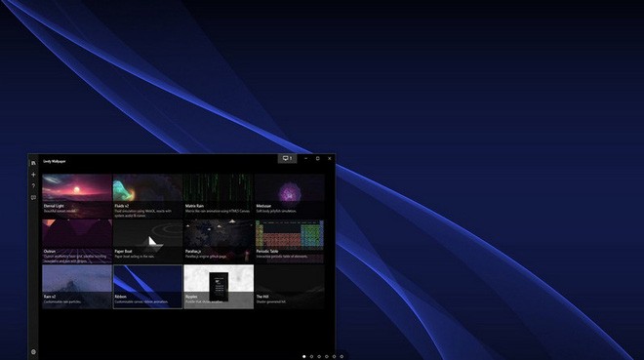Screen dimensions: 644x360
Task: Open the display monitor control button
Action: tap(287, 158)
